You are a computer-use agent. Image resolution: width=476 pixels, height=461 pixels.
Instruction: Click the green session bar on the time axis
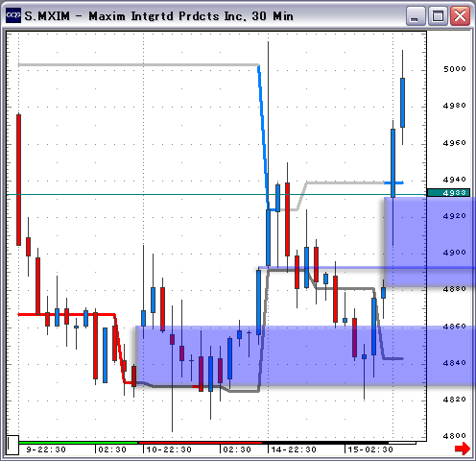[x=79, y=443]
